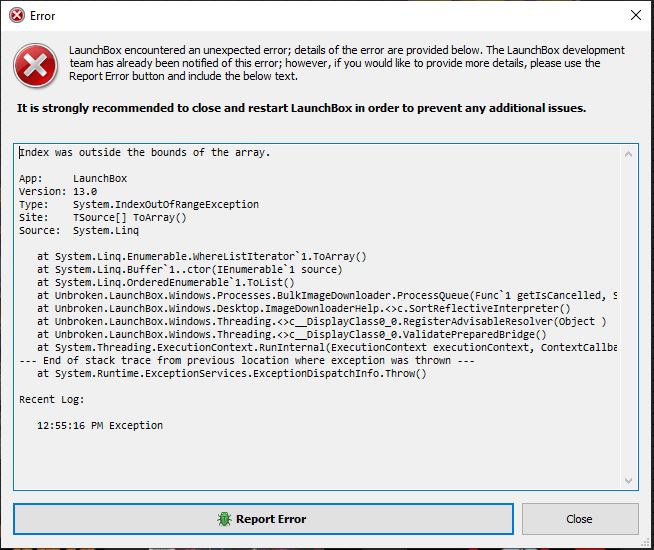Close the Error dialog with X
Viewport: 654px width, 550px height.
(x=636, y=15)
